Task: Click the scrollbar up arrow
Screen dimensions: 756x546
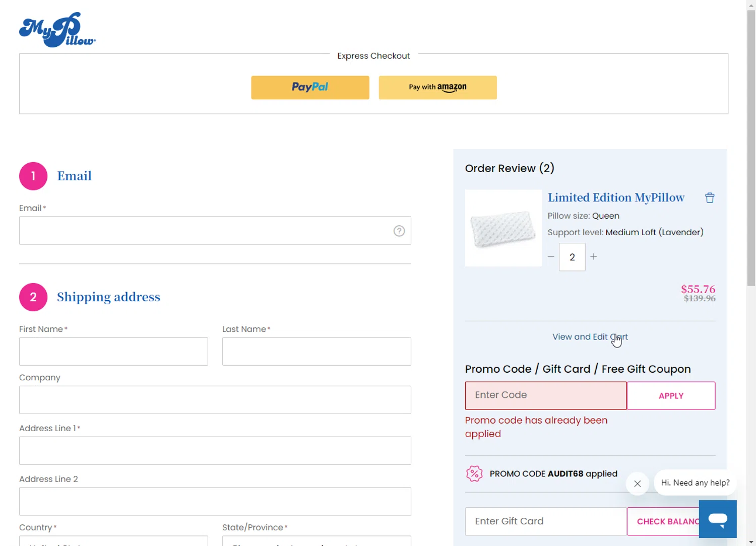Action: coord(751,5)
